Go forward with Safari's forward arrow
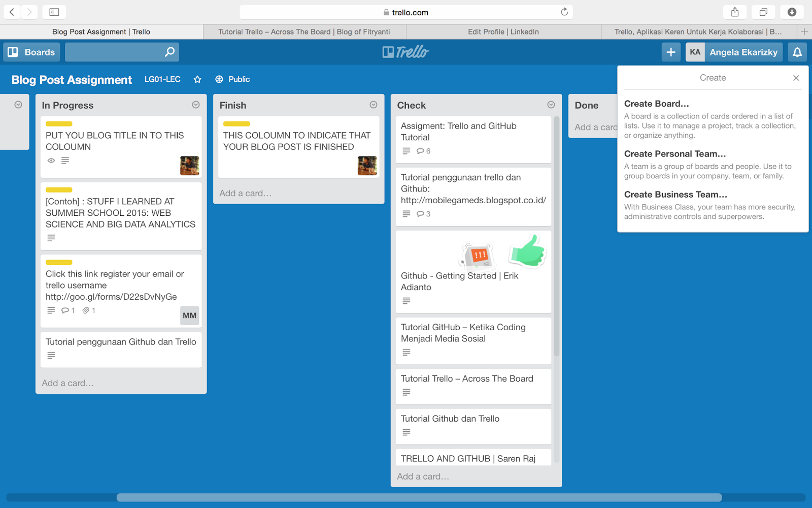 tap(29, 12)
